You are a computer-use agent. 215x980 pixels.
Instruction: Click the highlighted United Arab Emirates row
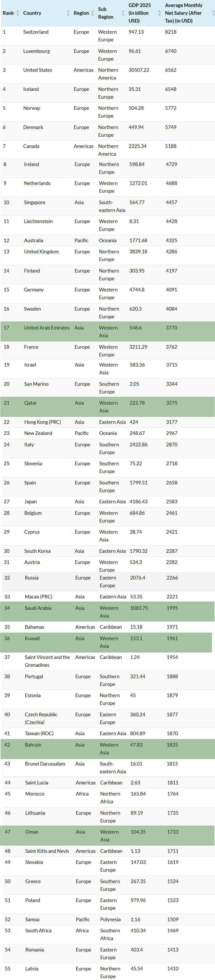(108, 332)
